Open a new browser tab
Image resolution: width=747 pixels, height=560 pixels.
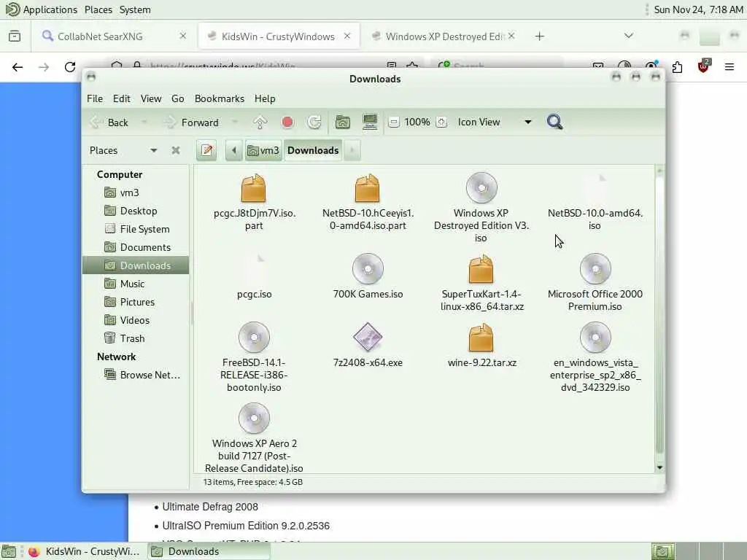pos(539,36)
